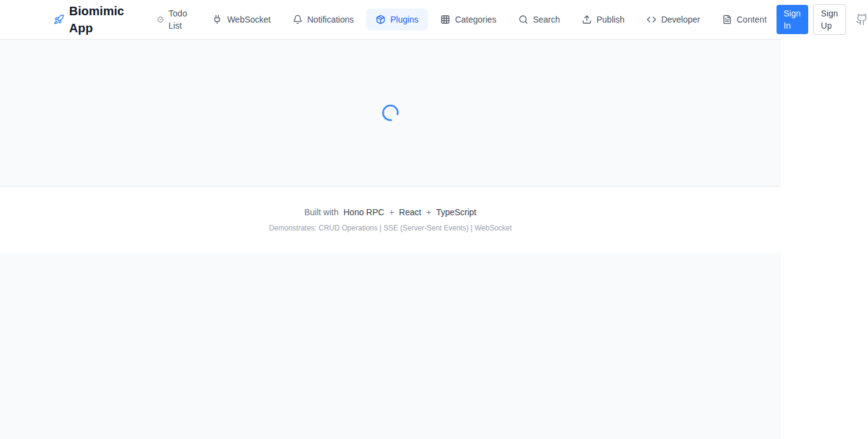Click the Biomimic App title
This screenshot has width=868, height=439.
tap(96, 20)
